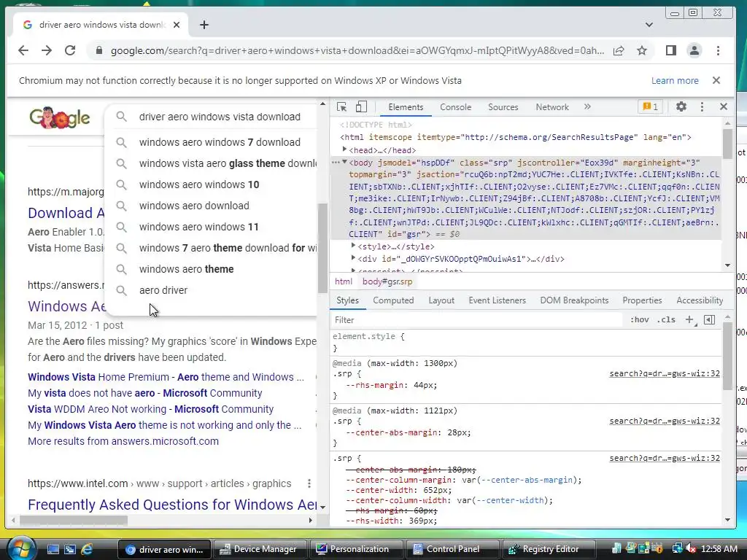
Task: Switch to Device Manager in taskbar
Action: 260,549
